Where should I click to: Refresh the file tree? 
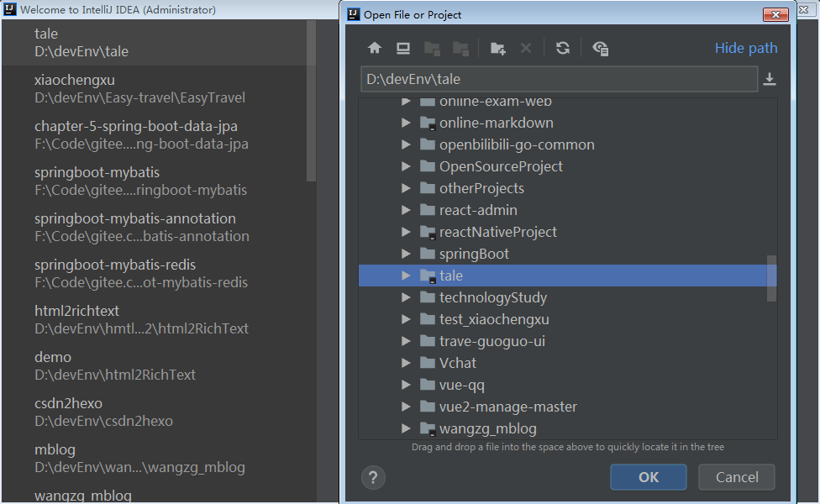(x=563, y=49)
